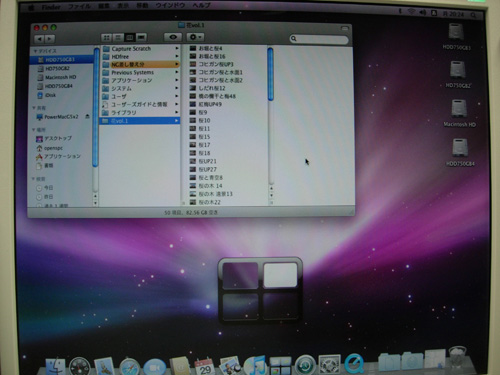Image resolution: width=500 pixels, height=375 pixels.
Task: Select the Previous Systems folder
Action: coord(140,72)
